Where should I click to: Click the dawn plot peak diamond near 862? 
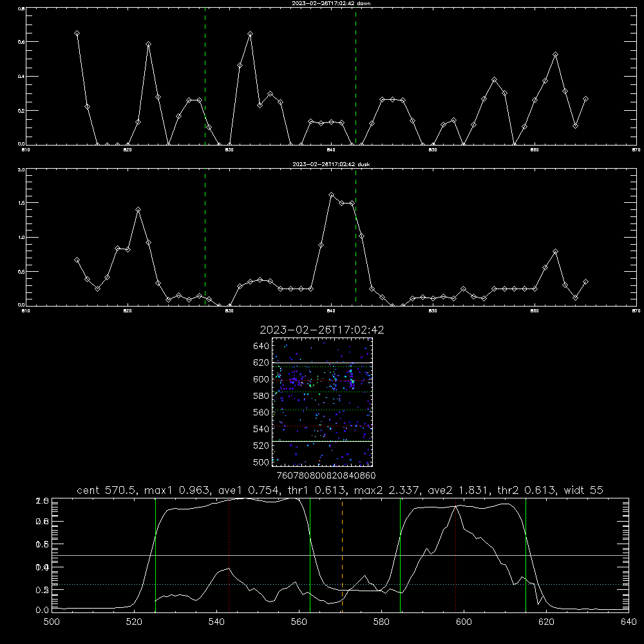click(x=555, y=55)
